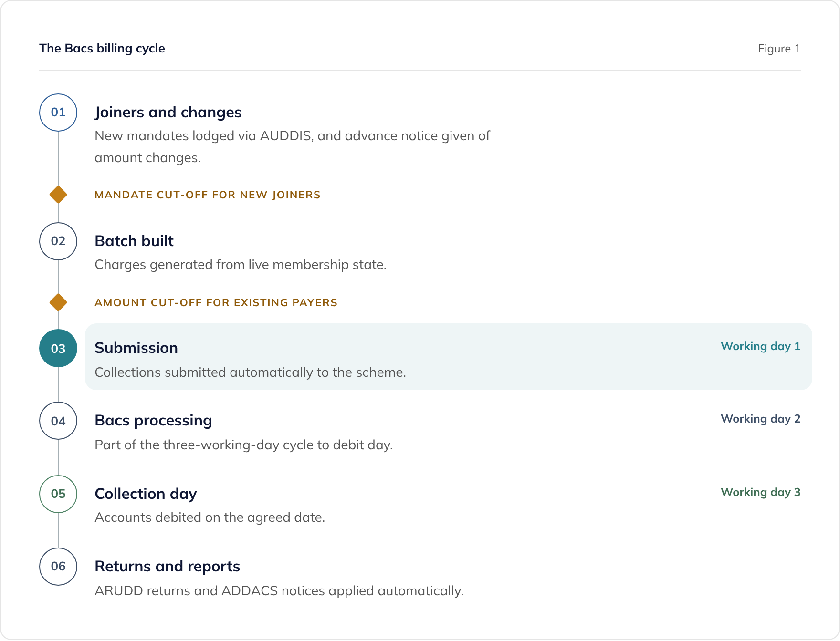Click the Working day 3 label
The width and height of the screenshot is (840, 641).
pyautogui.click(x=761, y=493)
